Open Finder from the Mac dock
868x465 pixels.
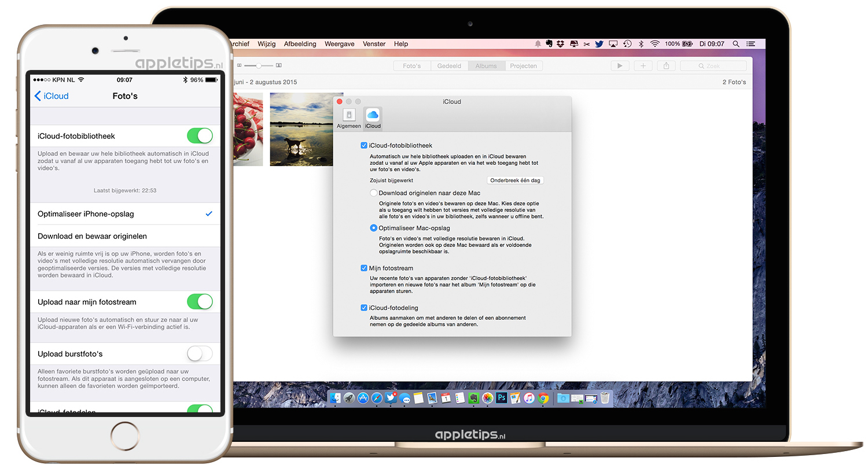click(x=336, y=398)
